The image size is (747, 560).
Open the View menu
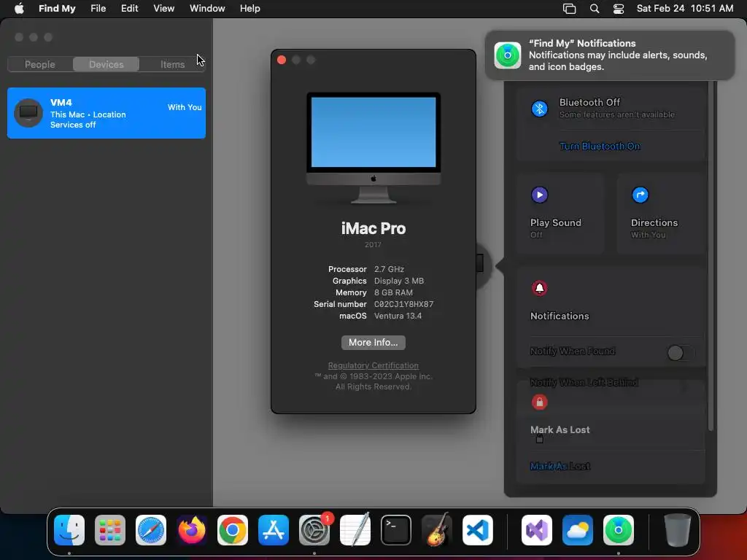[x=163, y=8]
